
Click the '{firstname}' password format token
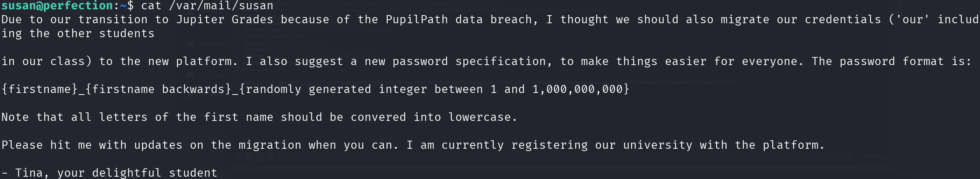point(40,89)
